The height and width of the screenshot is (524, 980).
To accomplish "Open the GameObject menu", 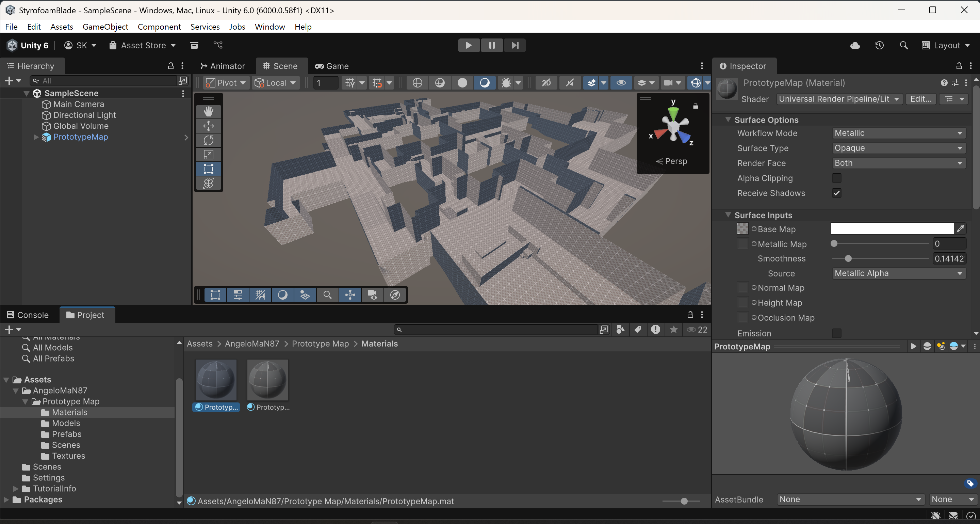I will (x=105, y=27).
